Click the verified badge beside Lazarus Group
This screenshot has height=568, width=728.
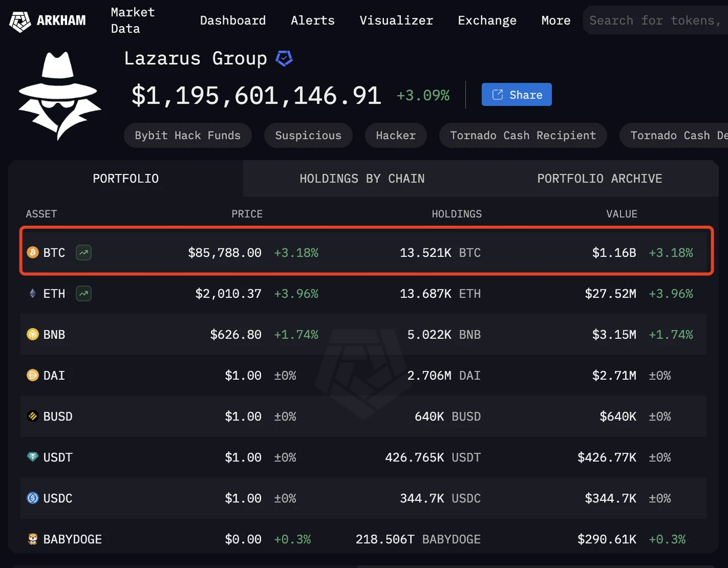coord(284,59)
